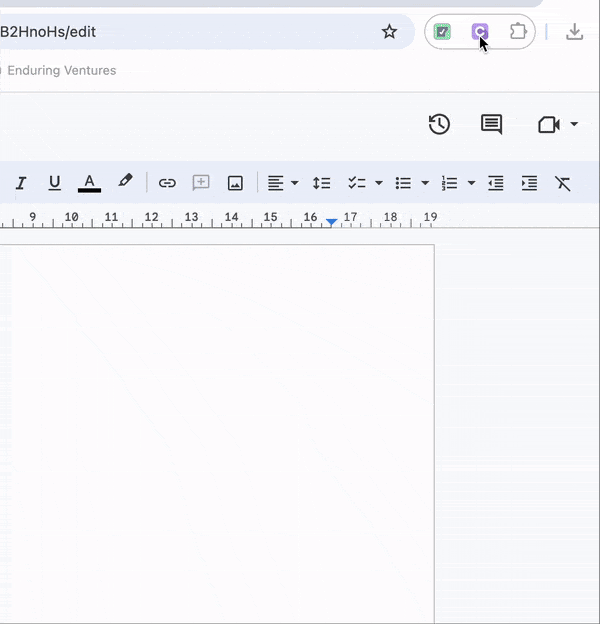Screen dimensions: 600x624
Task: Toggle underline formatting
Action: [55, 183]
